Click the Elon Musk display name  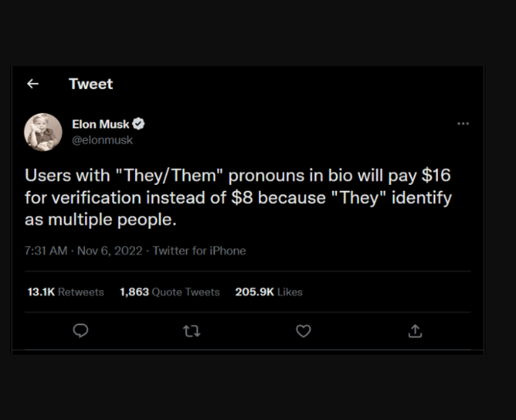[100, 125]
